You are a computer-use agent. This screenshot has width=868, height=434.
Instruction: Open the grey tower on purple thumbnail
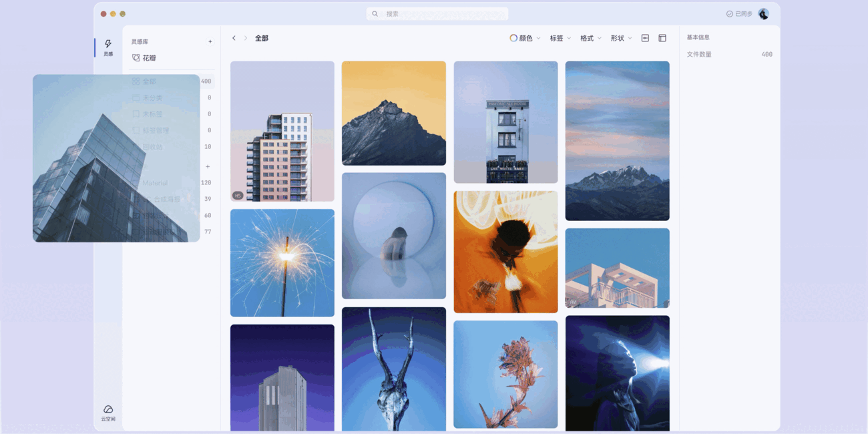(x=282, y=378)
